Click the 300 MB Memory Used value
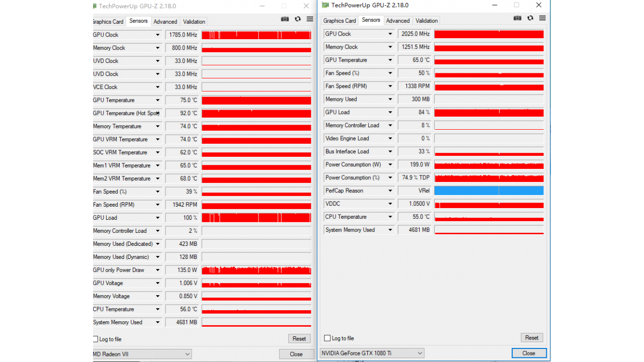 [x=414, y=99]
